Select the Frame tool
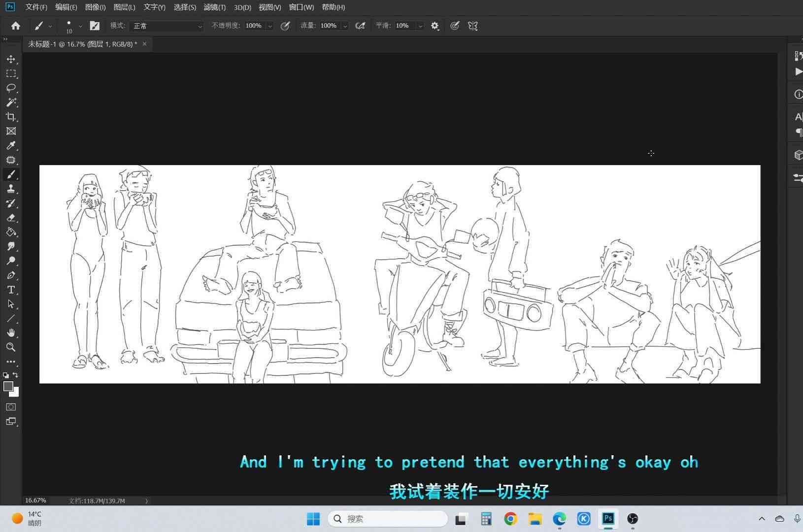Screen dimensions: 803x532 point(11,131)
